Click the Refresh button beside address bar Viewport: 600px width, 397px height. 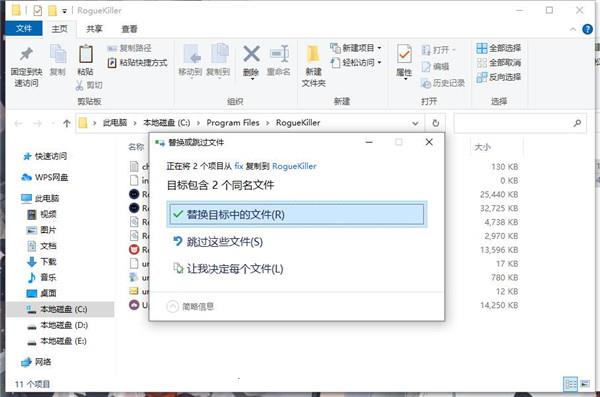click(x=435, y=123)
